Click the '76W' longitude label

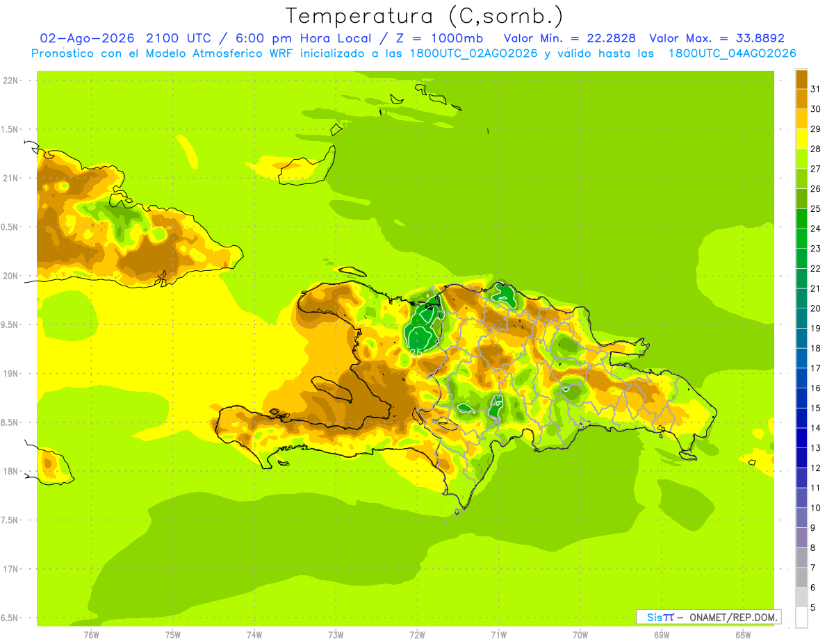(91, 634)
